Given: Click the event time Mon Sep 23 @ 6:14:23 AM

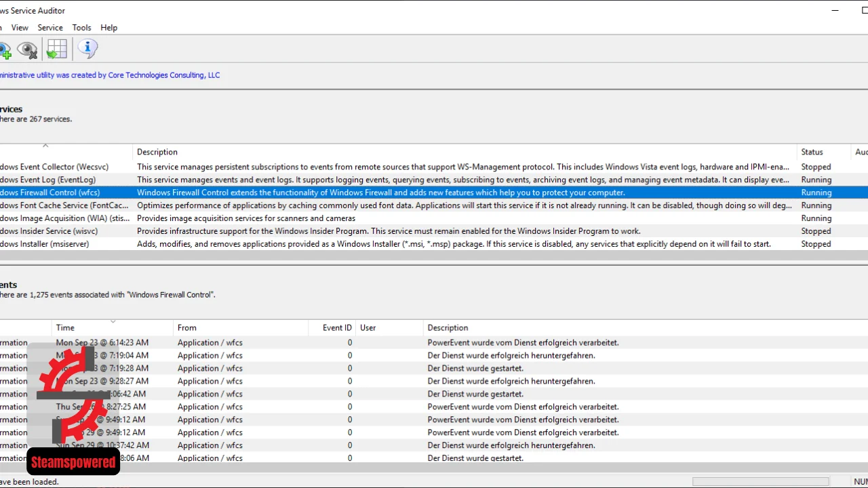Looking at the screenshot, I should (x=102, y=343).
